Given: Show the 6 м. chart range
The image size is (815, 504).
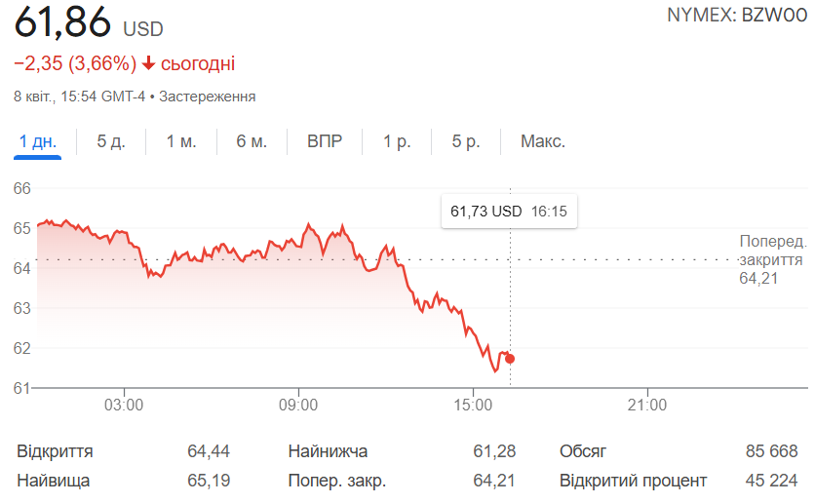Looking at the screenshot, I should point(252,141).
